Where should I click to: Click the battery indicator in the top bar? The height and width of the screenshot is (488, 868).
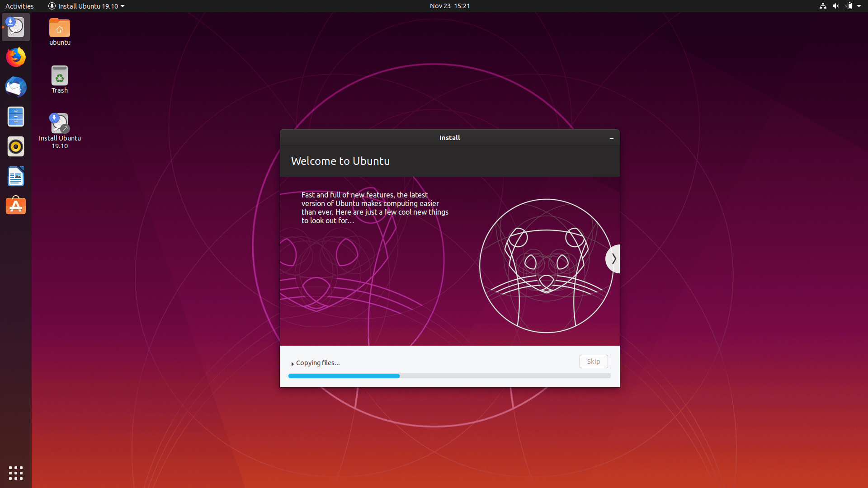pos(849,6)
